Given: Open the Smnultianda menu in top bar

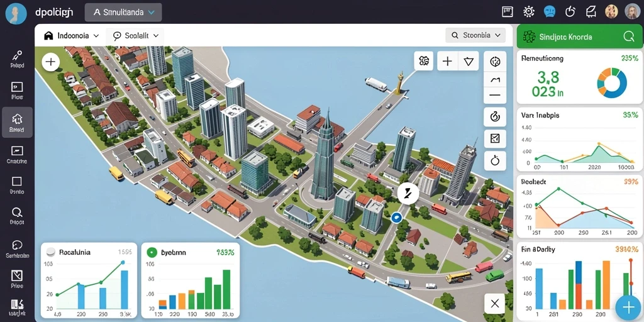Looking at the screenshot, I should click(123, 13).
